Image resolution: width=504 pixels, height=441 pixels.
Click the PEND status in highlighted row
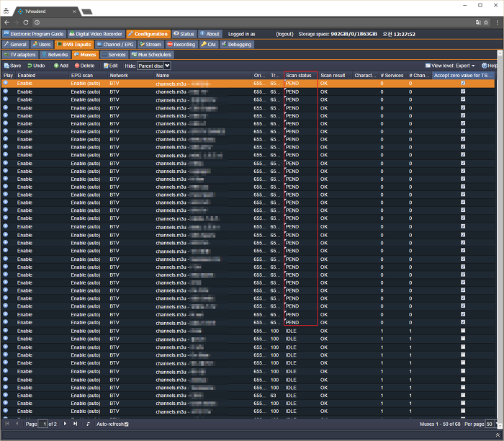coord(292,84)
